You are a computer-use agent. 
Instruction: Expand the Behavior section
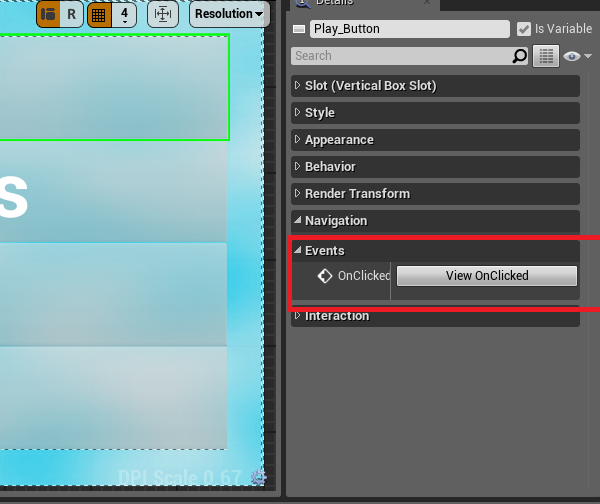[x=435, y=167]
